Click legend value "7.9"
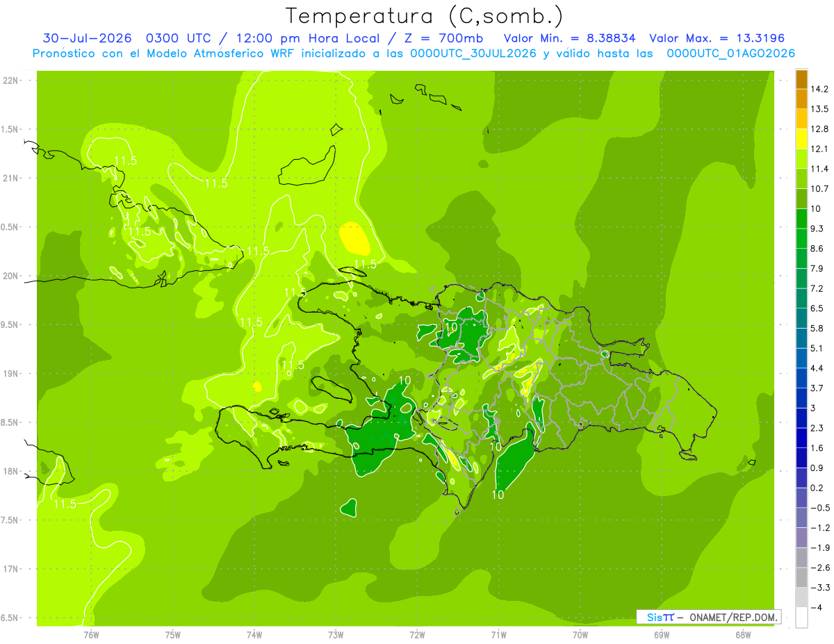Image resolution: width=834 pixels, height=644 pixels. coord(819,268)
